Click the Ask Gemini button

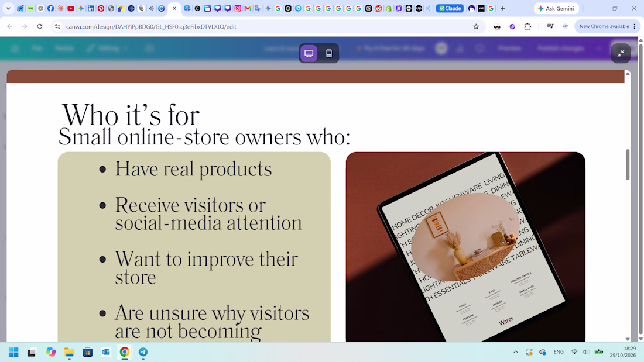pos(556,8)
